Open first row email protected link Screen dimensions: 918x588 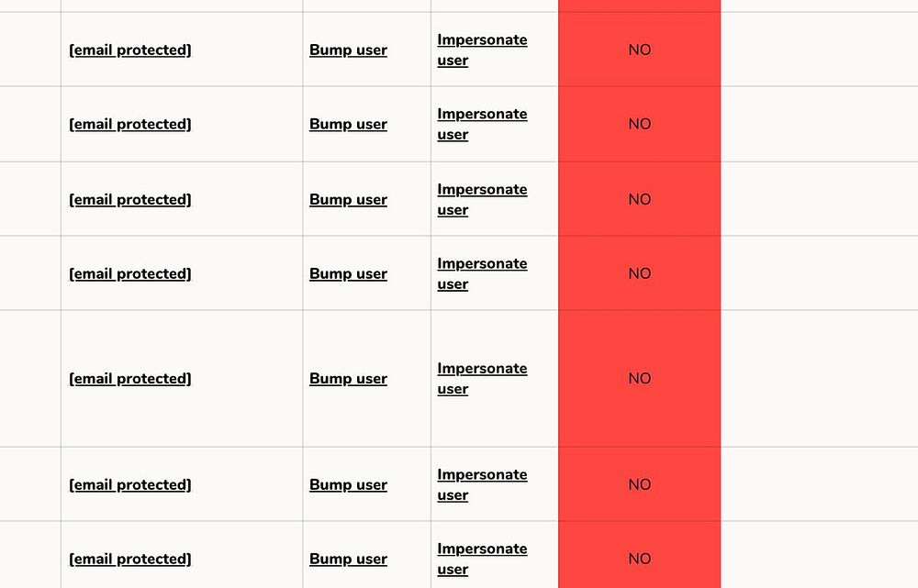coord(130,50)
